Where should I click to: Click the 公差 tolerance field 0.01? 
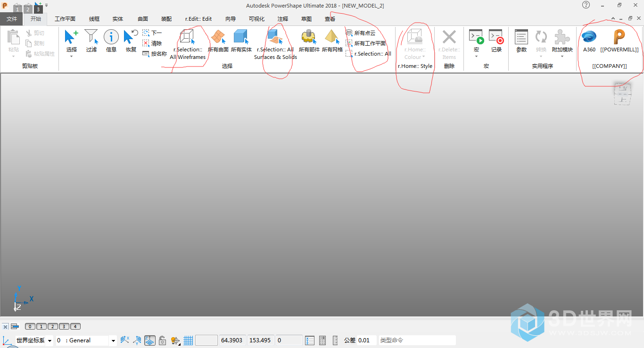pos(367,340)
